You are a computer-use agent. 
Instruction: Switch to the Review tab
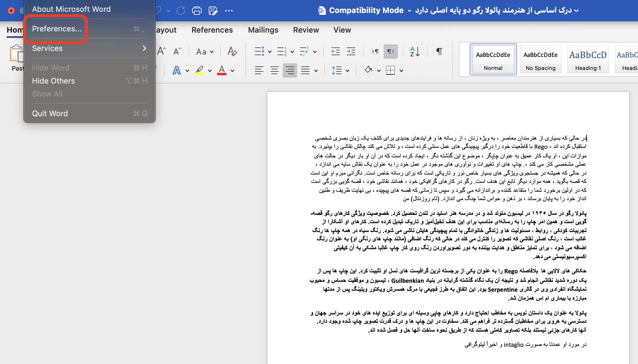(x=306, y=30)
